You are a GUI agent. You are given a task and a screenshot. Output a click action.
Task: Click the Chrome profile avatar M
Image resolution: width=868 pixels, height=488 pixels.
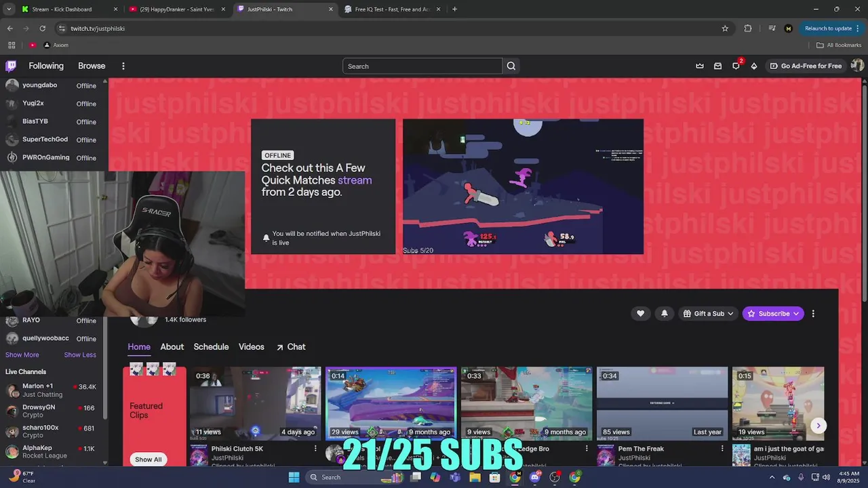coord(788,28)
